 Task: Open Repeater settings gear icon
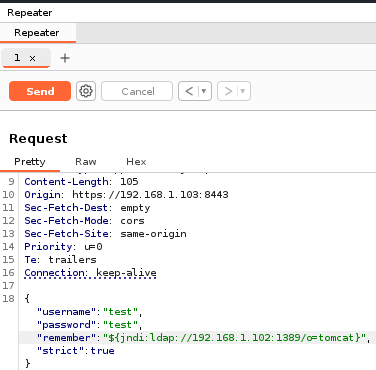(86, 91)
